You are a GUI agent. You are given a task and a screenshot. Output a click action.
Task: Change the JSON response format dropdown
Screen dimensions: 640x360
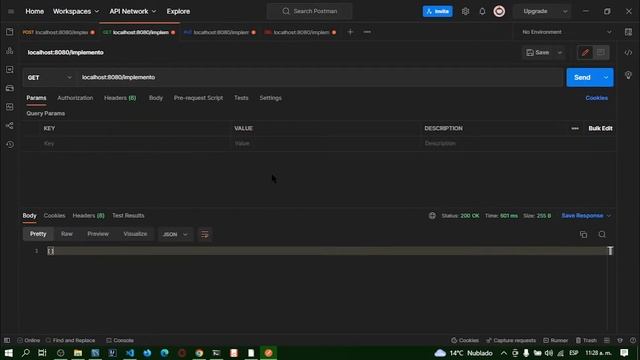point(175,234)
